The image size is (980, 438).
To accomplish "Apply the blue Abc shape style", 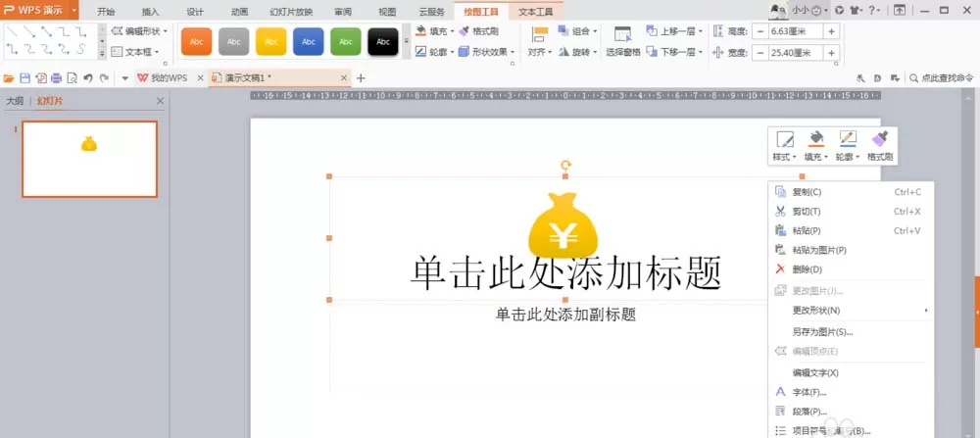I will [309, 42].
